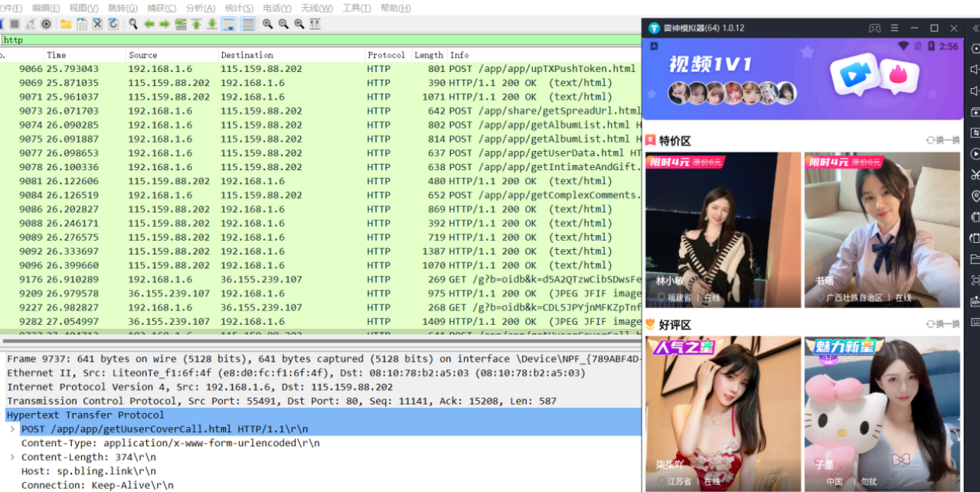Click 换一换 refresh in 特价区 section
The height and width of the screenshot is (492, 980).
(943, 140)
